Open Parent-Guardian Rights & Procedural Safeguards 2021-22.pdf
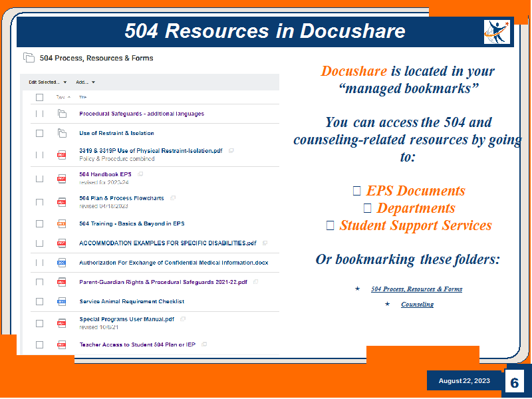The width and height of the screenshot is (532, 399). tap(163, 282)
